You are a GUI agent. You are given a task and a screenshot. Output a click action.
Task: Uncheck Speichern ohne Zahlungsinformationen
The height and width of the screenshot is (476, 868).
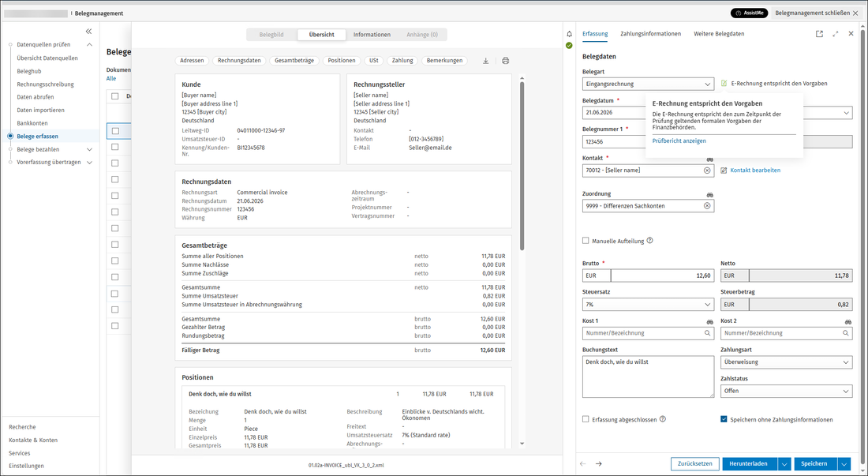(x=724, y=419)
